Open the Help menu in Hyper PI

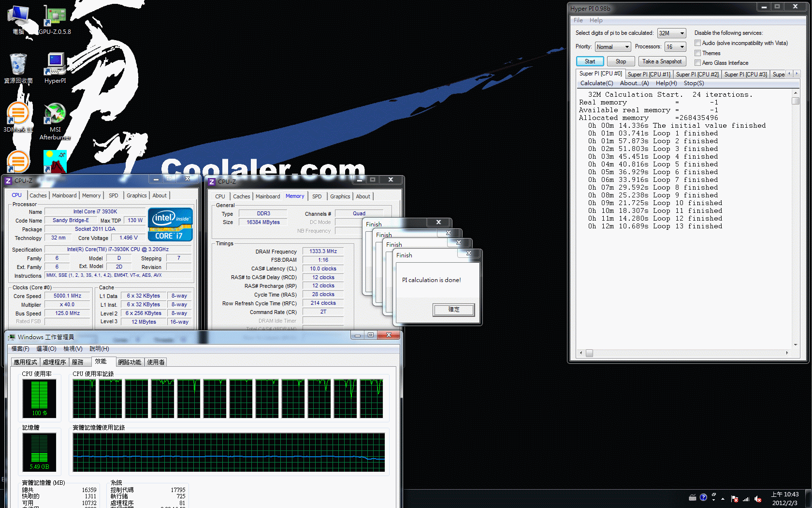click(596, 20)
